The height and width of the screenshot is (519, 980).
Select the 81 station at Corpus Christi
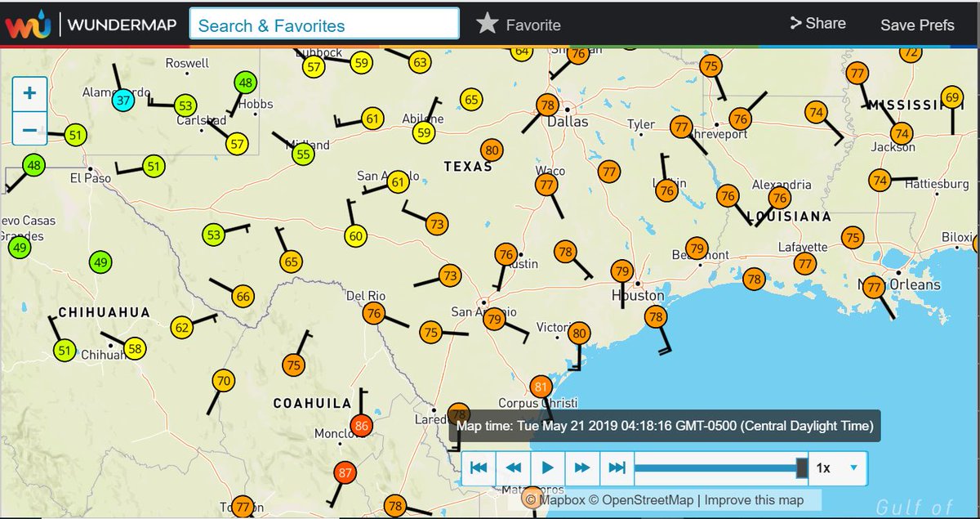(541, 387)
